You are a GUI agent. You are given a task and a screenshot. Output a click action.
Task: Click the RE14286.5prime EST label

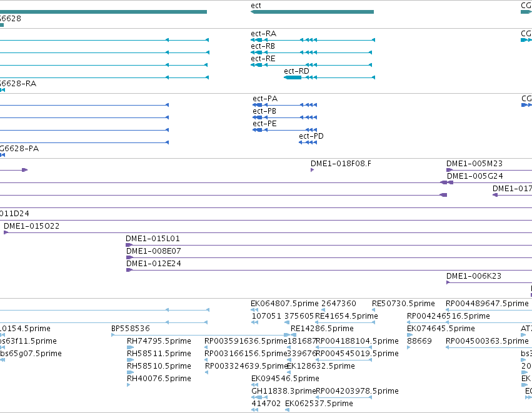[322, 329]
